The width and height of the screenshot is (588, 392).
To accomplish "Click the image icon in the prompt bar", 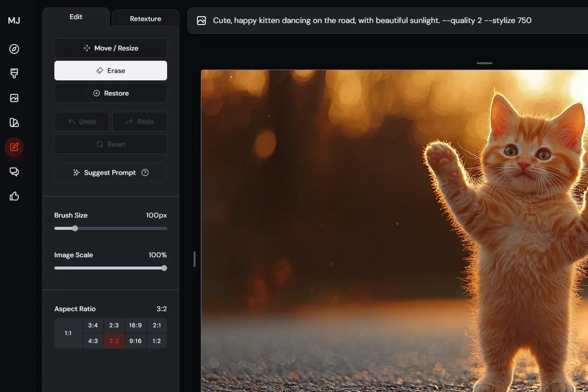I will (201, 21).
